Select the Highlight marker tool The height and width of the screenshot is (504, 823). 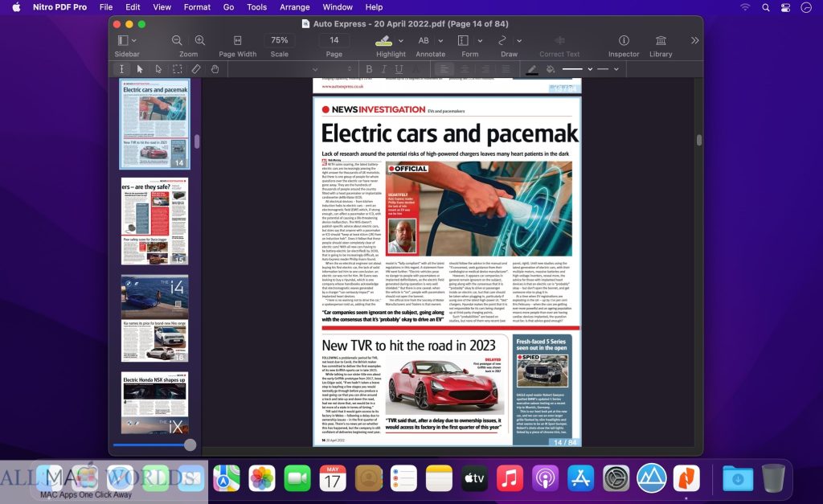[383, 40]
